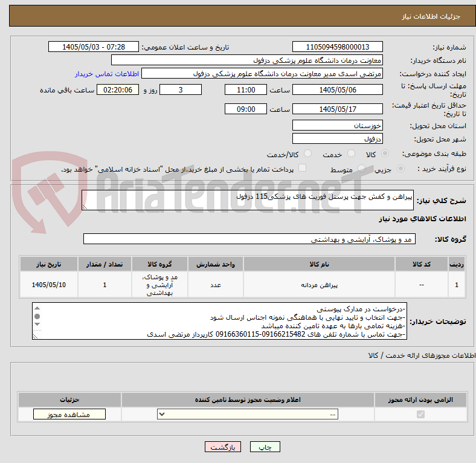Click the پیراهن مردانه item name cell
The height and width of the screenshot is (463, 476).
click(319, 285)
